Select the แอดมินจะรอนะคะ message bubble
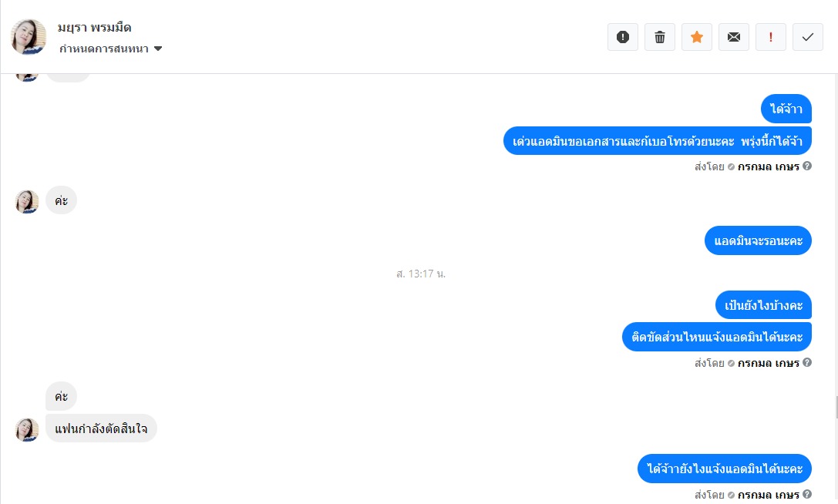Screen dimensions: 838x504 tap(758, 240)
